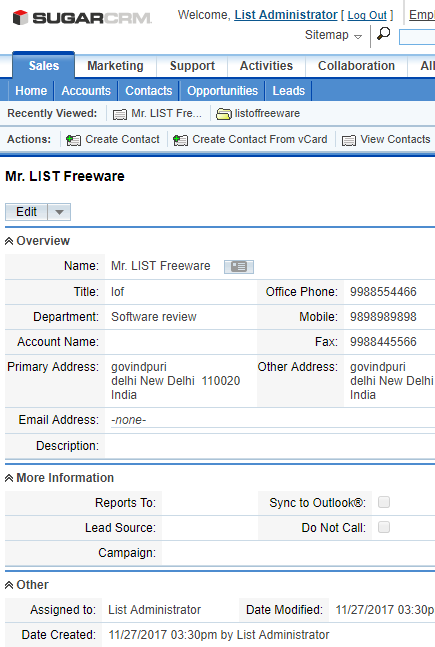This screenshot has height=647, width=435.
Task: Switch to the Sales tab
Action: (44, 66)
